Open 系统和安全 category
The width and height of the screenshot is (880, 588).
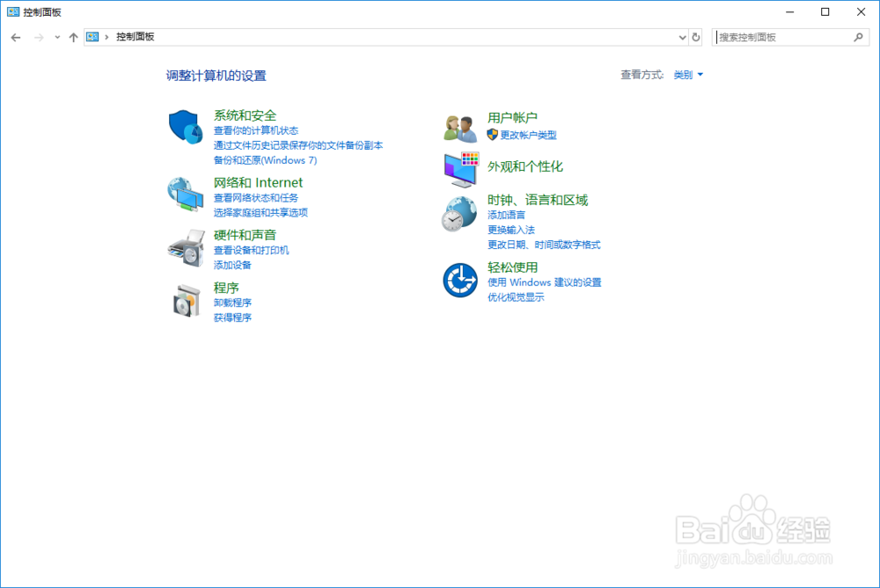pos(245,115)
